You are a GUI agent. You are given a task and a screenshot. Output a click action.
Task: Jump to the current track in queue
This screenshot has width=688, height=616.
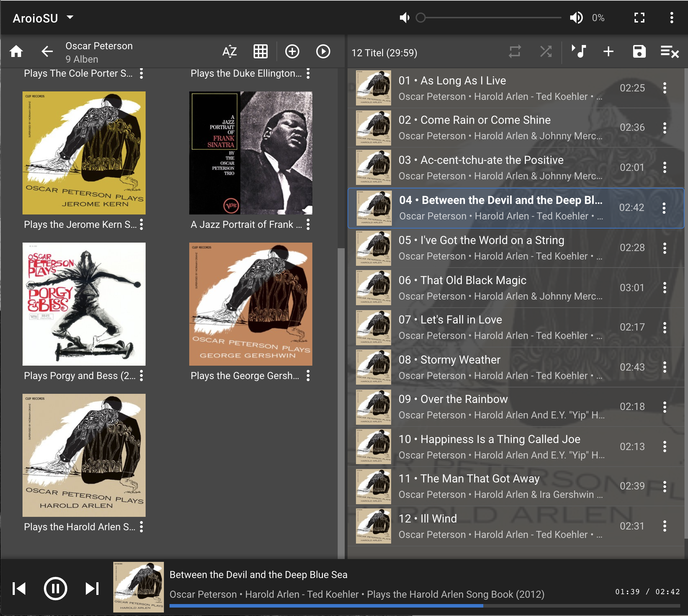point(579,52)
